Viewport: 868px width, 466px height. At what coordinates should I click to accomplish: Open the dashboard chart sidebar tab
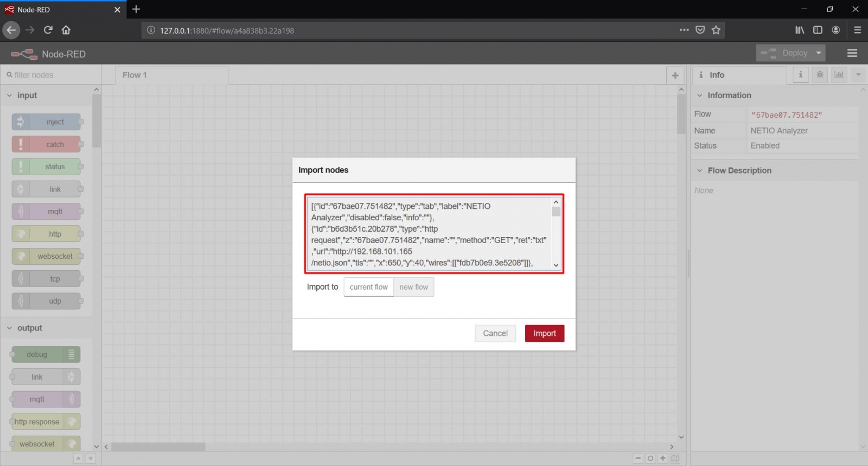839,75
